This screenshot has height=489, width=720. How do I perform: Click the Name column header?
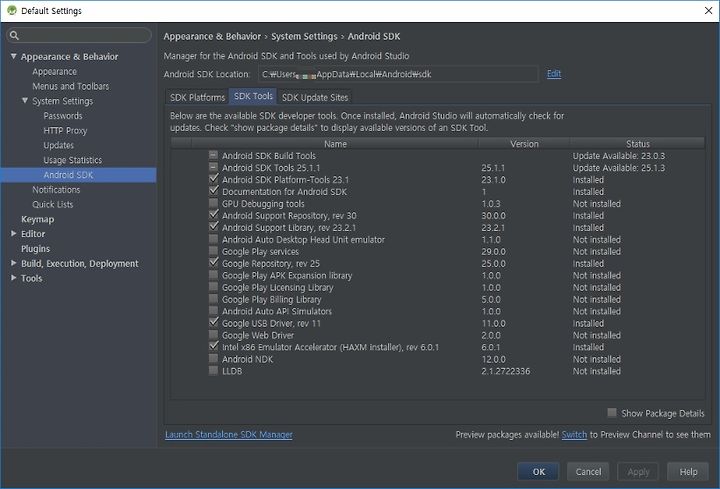335,144
